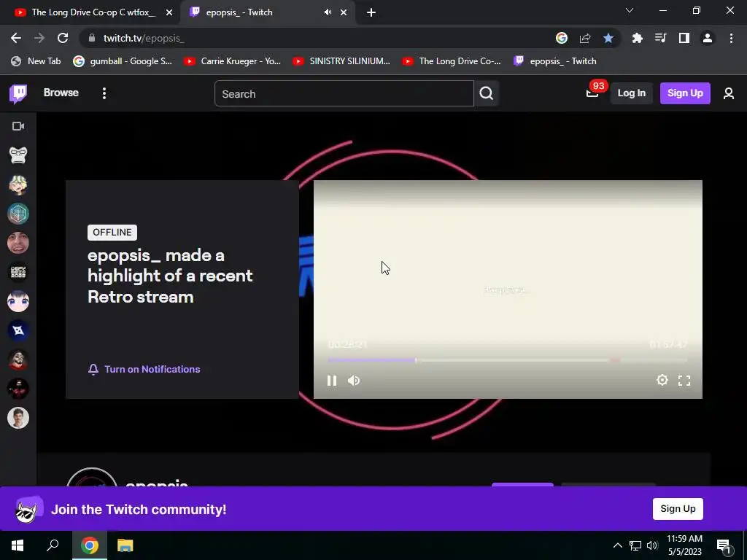Open the tab search chevron
The image size is (747, 560).
(x=630, y=10)
